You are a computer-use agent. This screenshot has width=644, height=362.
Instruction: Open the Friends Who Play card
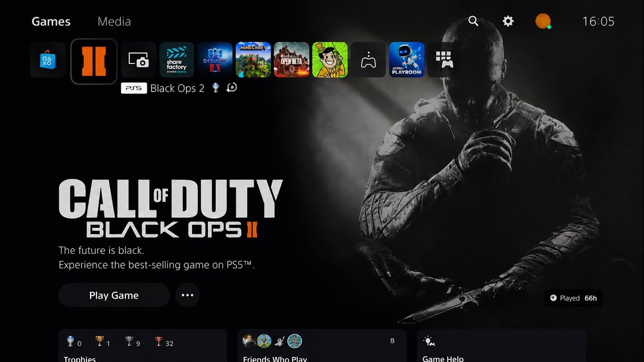[x=322, y=345]
